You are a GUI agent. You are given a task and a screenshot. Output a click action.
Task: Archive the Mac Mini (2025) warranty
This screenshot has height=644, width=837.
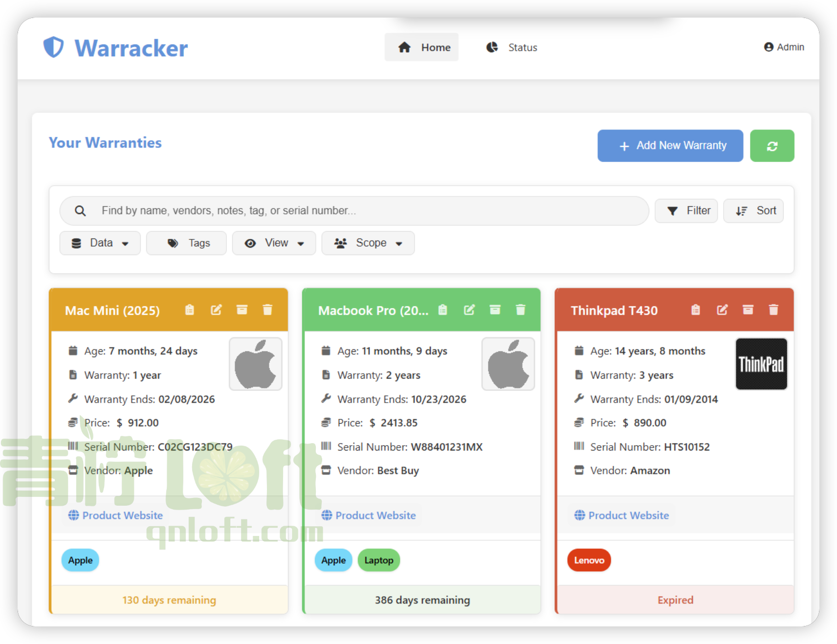pyautogui.click(x=242, y=310)
